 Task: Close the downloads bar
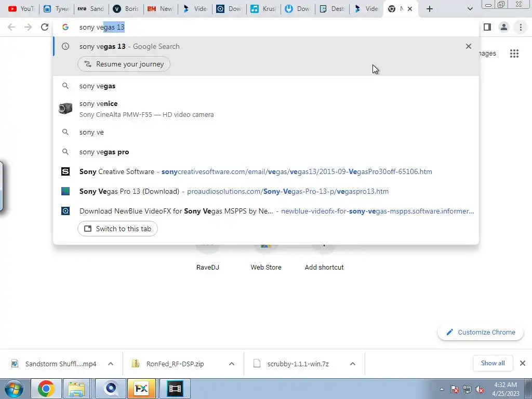coord(523,363)
